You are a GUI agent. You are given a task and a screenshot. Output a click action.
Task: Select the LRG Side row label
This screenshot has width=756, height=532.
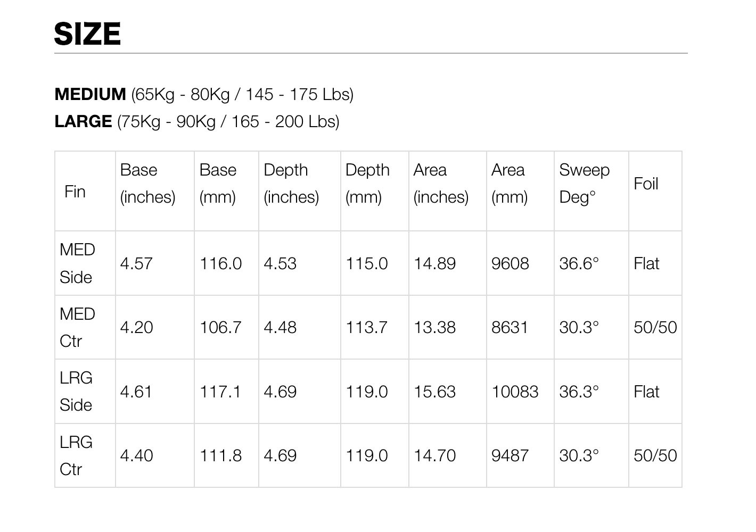tap(76, 392)
